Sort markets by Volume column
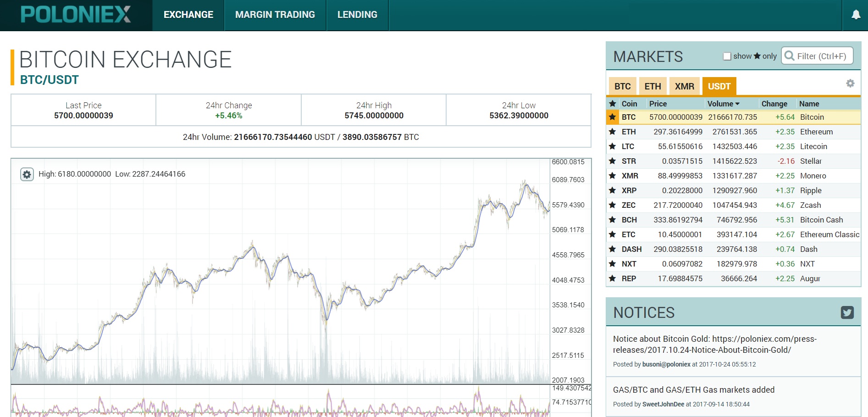Image resolution: width=868 pixels, height=417 pixels. pyautogui.click(x=723, y=104)
